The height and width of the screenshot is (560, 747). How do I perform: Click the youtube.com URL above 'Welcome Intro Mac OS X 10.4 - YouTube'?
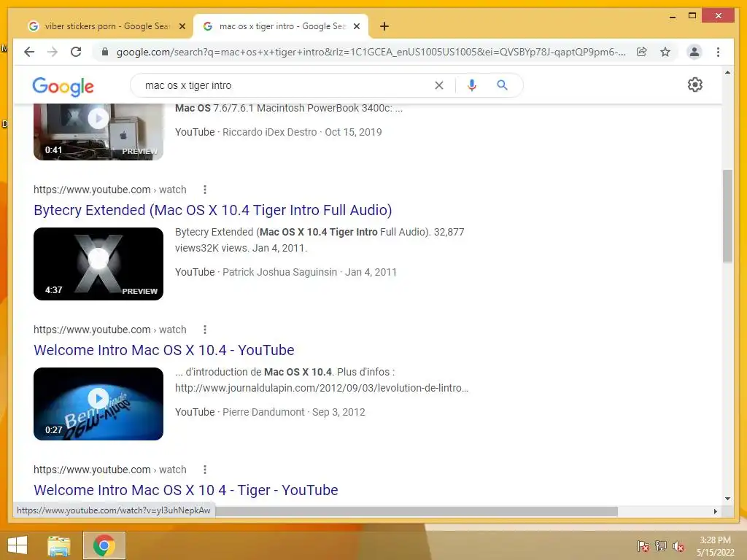click(x=109, y=330)
